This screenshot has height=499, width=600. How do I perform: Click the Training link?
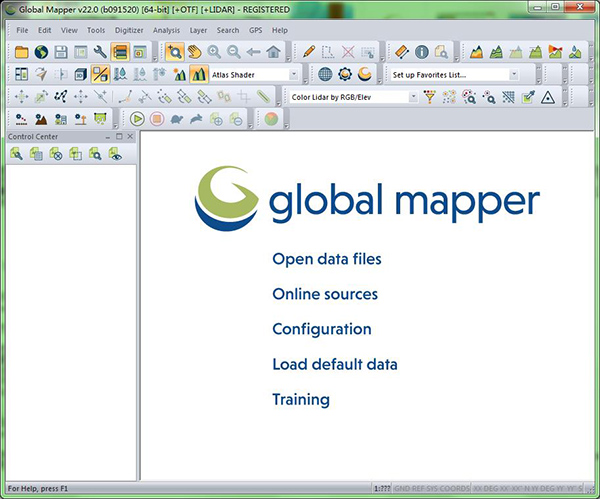[301, 400]
